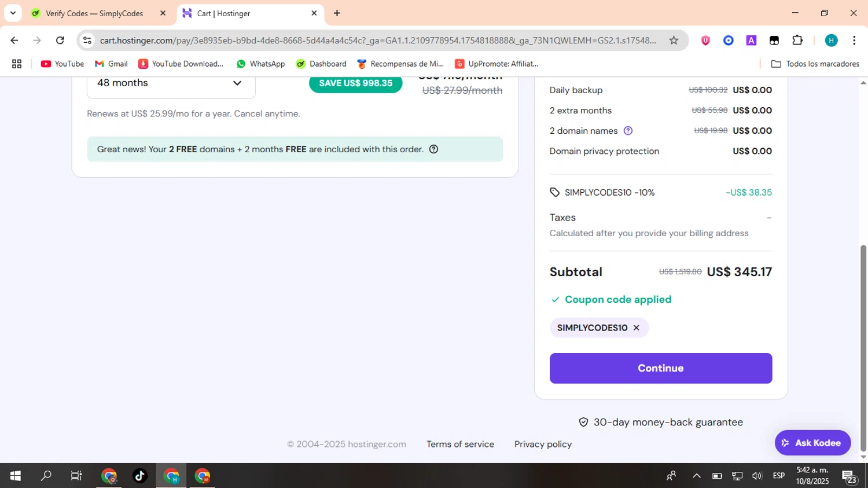Click the coupon tag icon beside SIMPLYCODES10 -10%

tap(554, 192)
